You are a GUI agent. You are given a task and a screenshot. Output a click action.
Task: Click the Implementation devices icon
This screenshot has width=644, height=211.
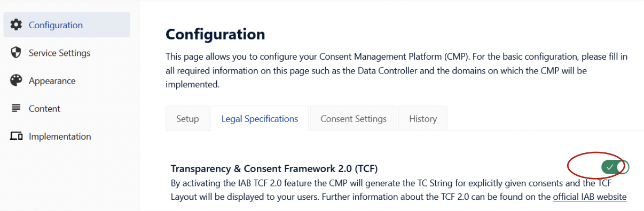(x=17, y=136)
